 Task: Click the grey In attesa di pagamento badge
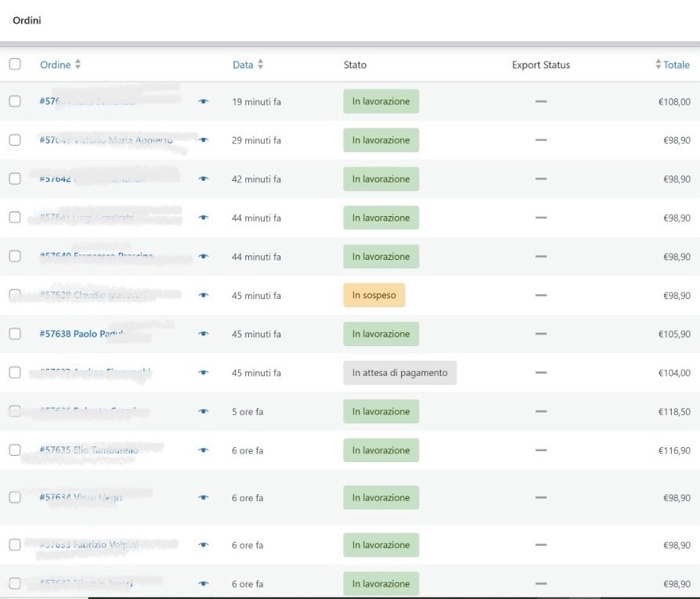[x=399, y=373]
